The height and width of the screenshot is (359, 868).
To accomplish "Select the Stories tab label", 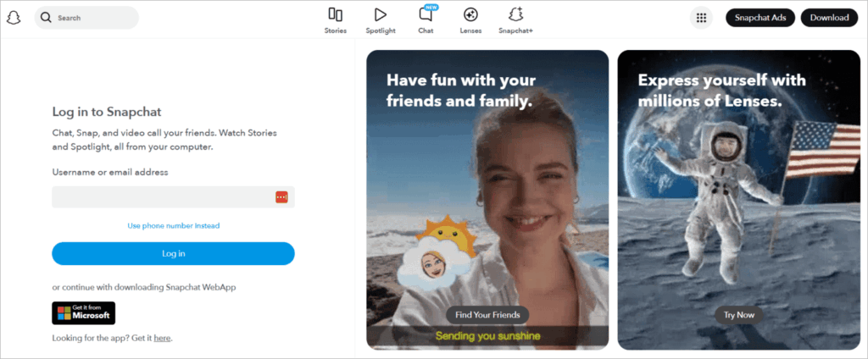I will click(336, 31).
